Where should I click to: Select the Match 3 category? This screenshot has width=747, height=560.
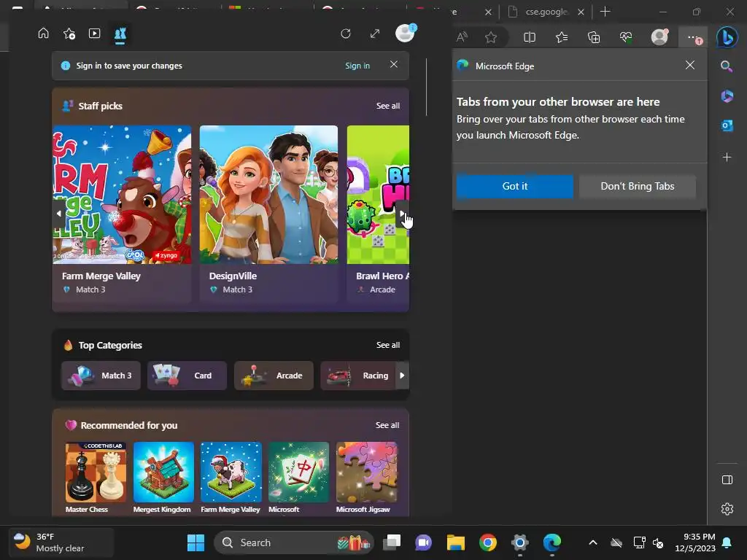pos(101,376)
